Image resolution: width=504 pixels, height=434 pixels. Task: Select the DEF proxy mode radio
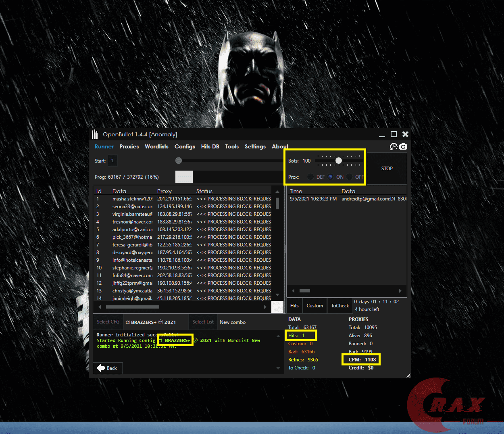click(310, 177)
